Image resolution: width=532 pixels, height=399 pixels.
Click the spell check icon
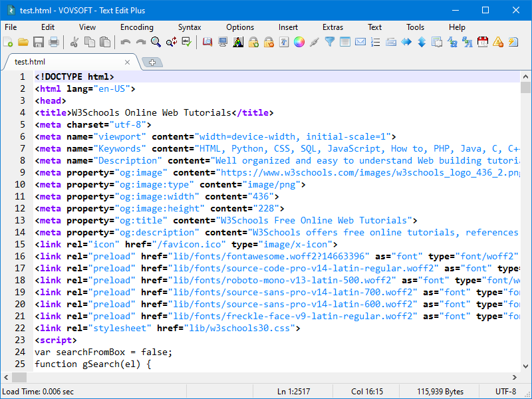tap(187, 42)
